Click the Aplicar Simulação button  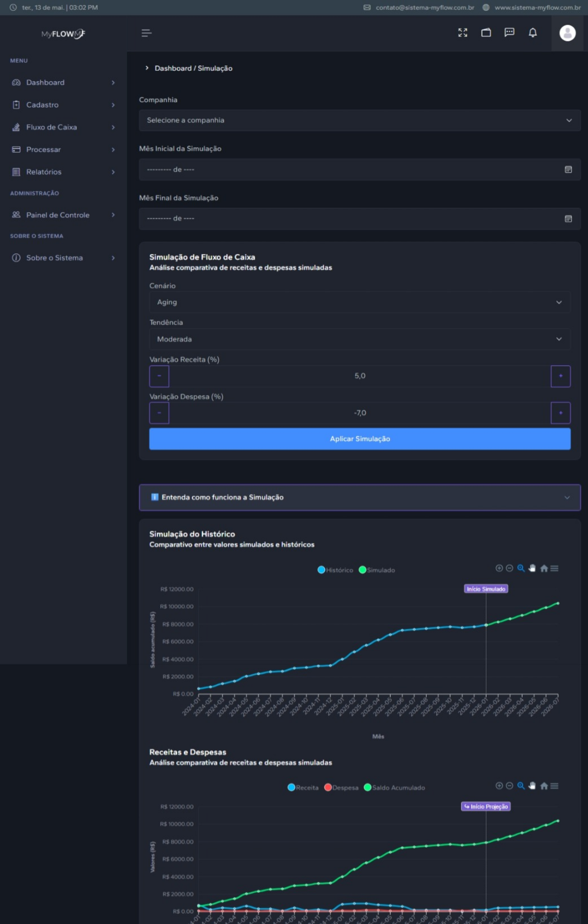[360, 439]
